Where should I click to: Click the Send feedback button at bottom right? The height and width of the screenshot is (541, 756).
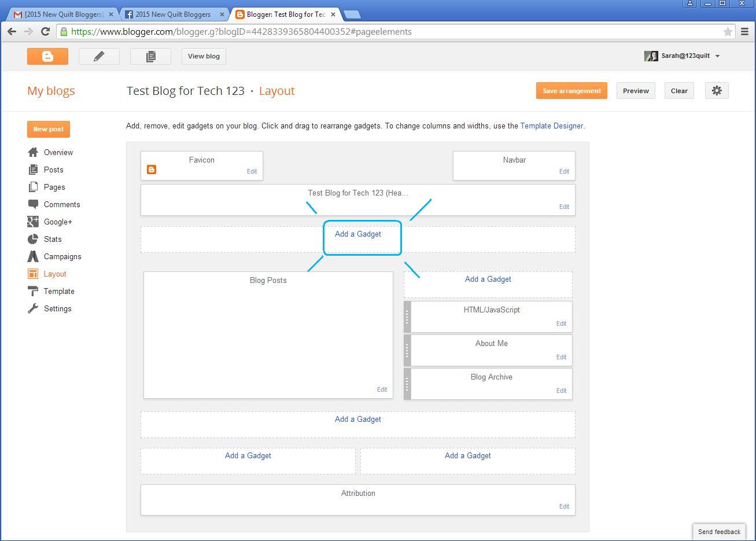coord(718,531)
